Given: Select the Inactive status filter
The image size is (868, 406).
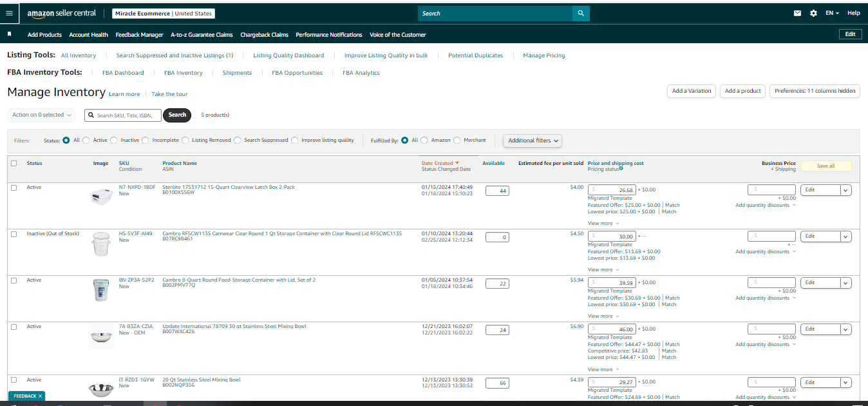Looking at the screenshot, I should tap(114, 140).
